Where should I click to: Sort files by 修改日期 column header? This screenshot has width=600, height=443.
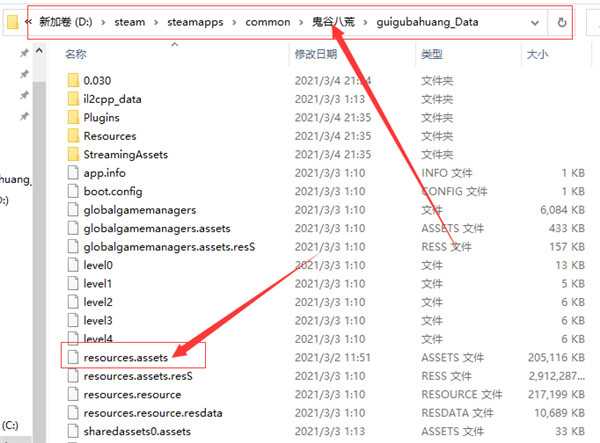coord(316,54)
